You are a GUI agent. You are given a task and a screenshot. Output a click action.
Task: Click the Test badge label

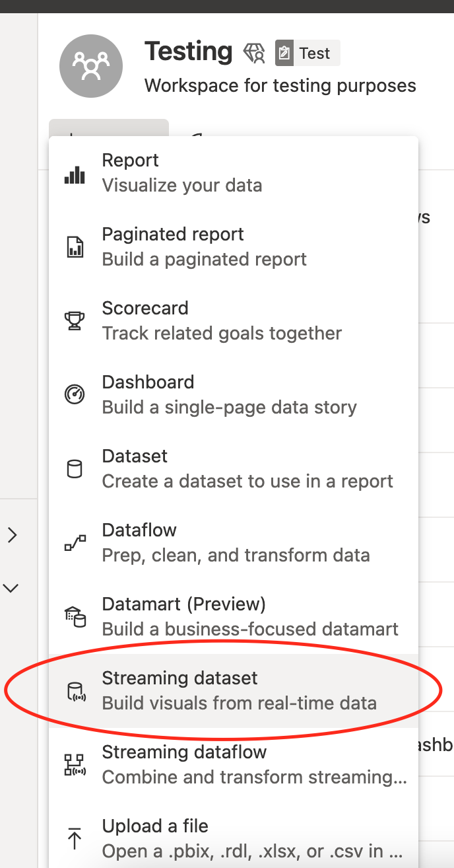tap(307, 54)
